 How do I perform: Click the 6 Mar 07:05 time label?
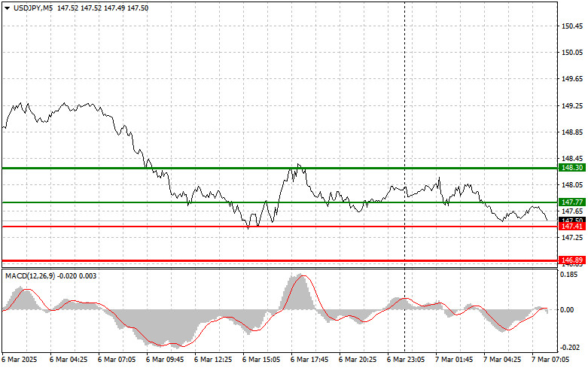117,360
